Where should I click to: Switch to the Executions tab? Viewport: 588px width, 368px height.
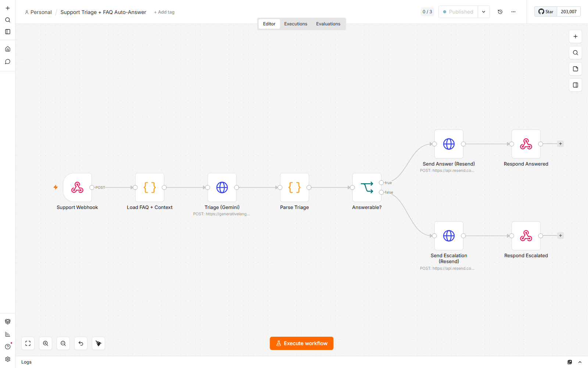[295, 24]
